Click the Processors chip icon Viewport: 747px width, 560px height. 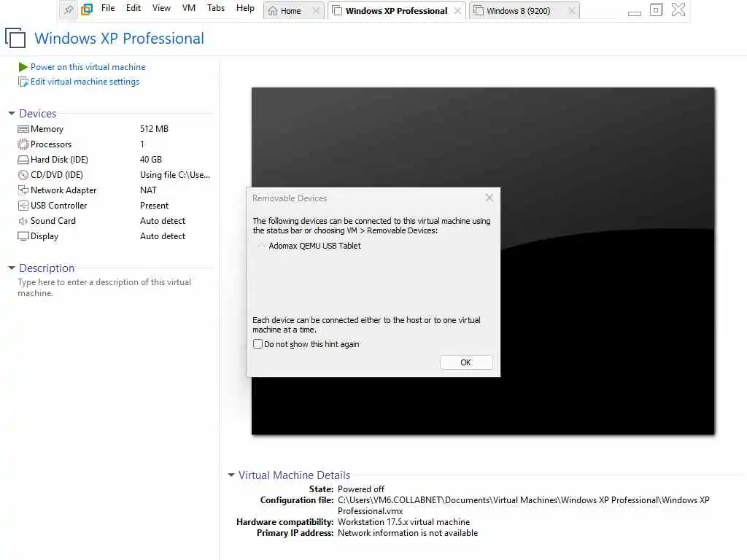[23, 144]
